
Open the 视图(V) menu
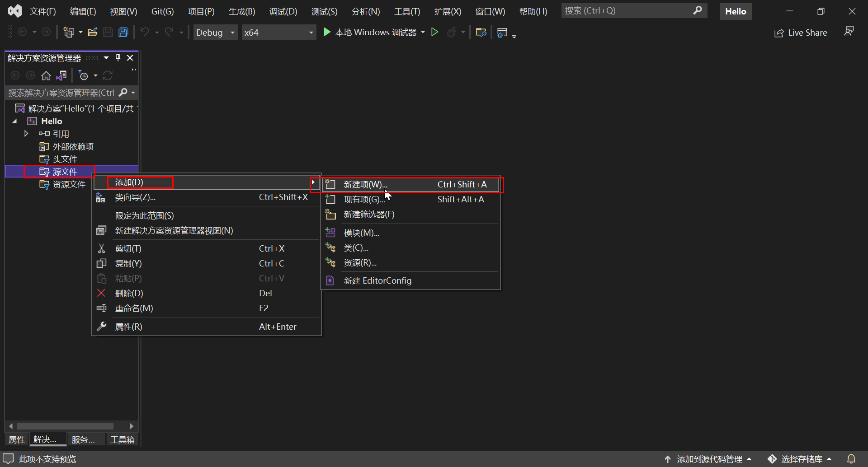pyautogui.click(x=123, y=11)
